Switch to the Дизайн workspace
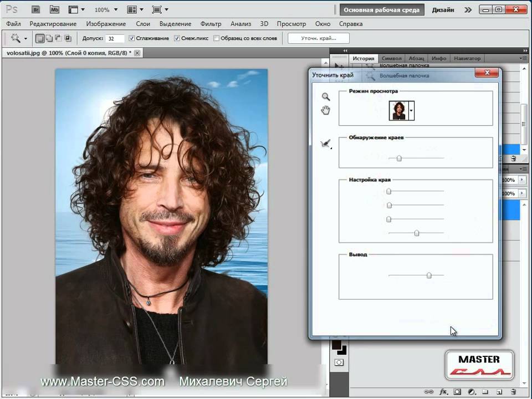The image size is (532, 399). point(443,10)
